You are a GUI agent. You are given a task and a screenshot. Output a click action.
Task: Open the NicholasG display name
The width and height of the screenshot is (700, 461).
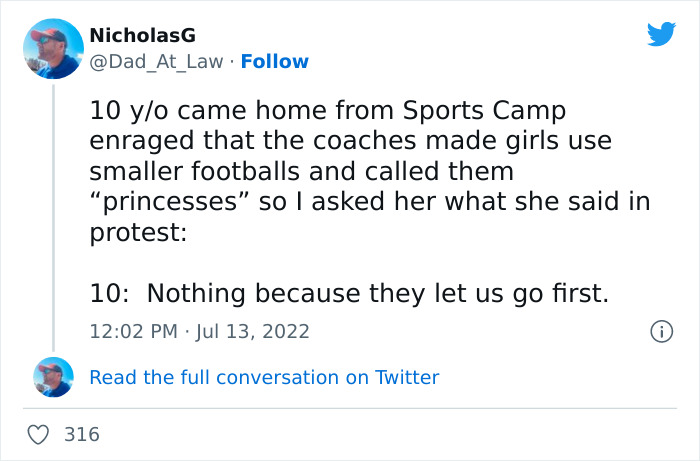142,36
